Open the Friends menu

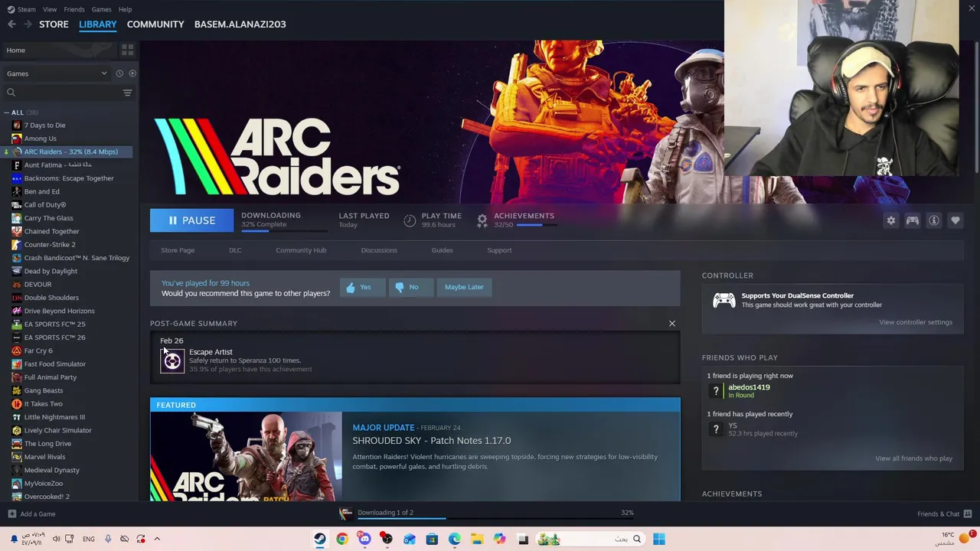[x=74, y=9]
